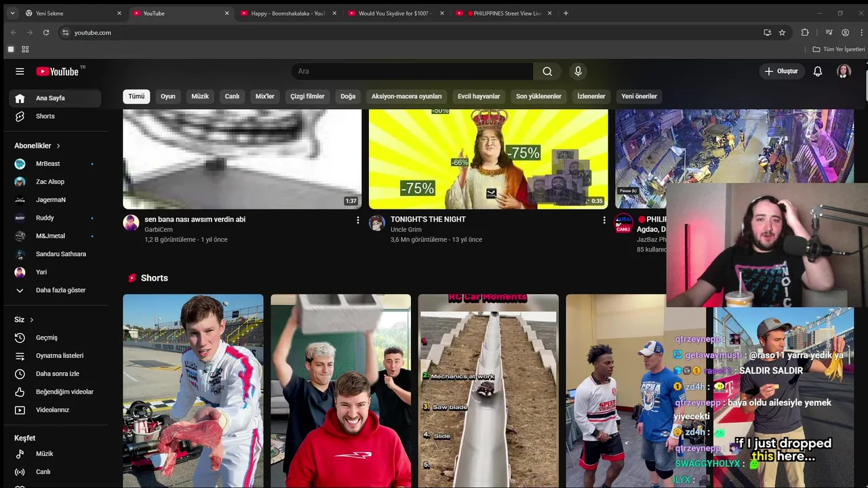Open Oynatma listeleri playlists
This screenshot has height=488, width=868.
pos(56,356)
